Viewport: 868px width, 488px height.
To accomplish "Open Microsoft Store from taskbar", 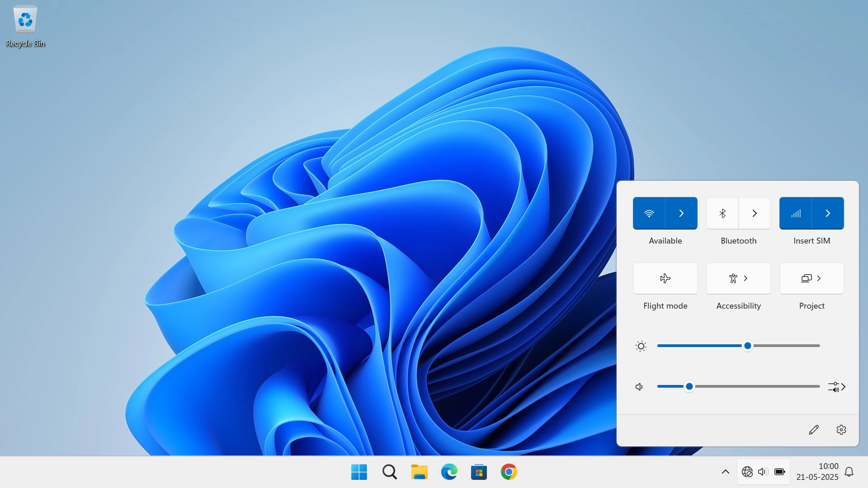I will 479,472.
